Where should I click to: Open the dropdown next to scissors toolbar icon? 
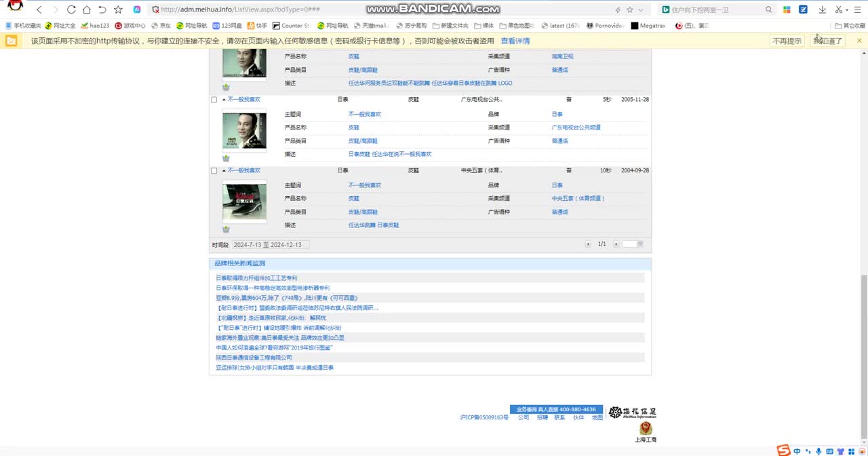pyautogui.click(x=847, y=9)
